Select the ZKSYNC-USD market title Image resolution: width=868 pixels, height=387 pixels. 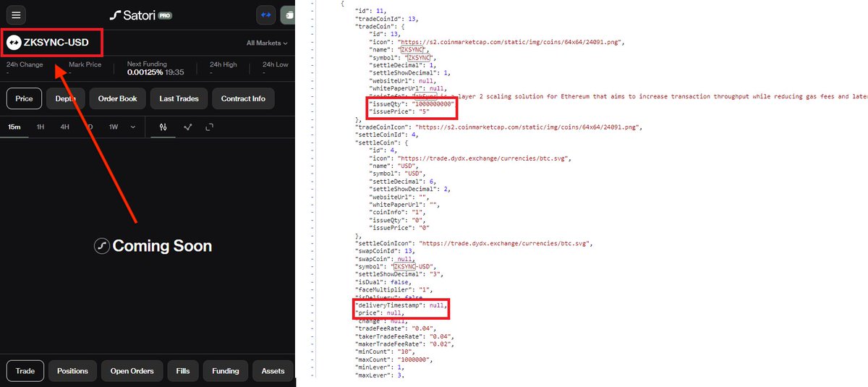coord(56,43)
